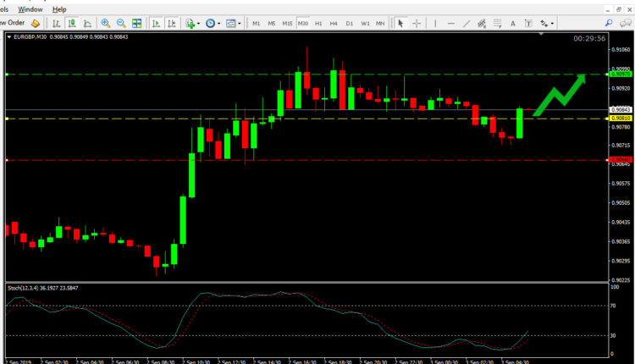The height and width of the screenshot is (364, 635).
Task: Click the 0.90843 current price label
Action: (621, 109)
